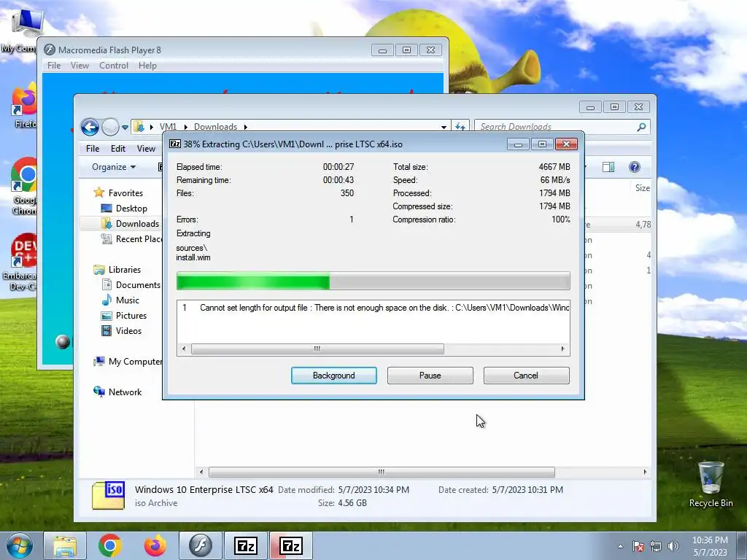The height and width of the screenshot is (560, 747).
Task: Click the Explorer Forward arrow button
Action: (110, 127)
